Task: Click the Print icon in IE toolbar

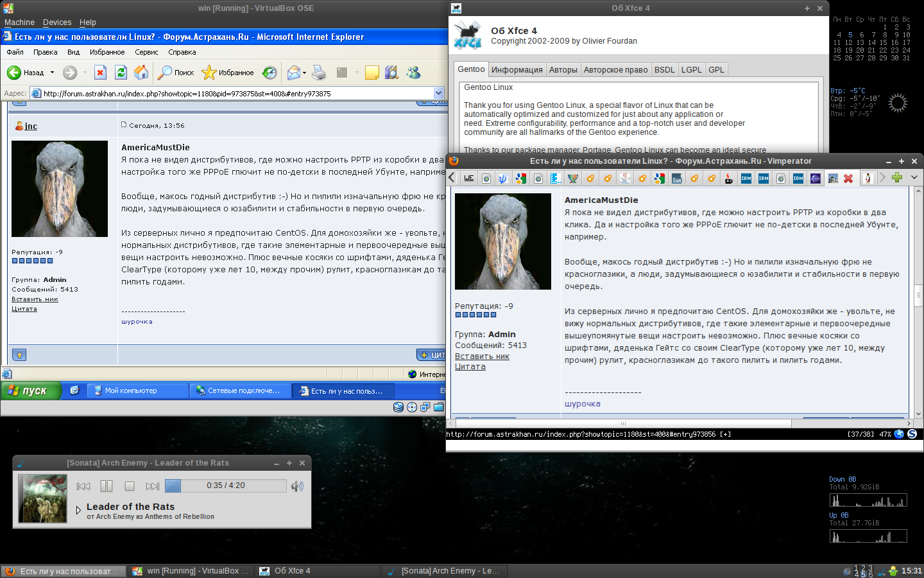Action: (x=319, y=73)
